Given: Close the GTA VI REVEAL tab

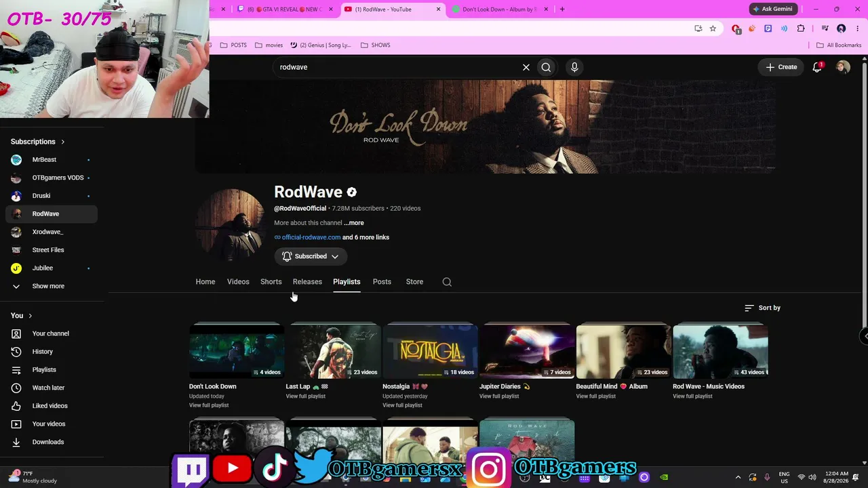Looking at the screenshot, I should pyautogui.click(x=330, y=9).
